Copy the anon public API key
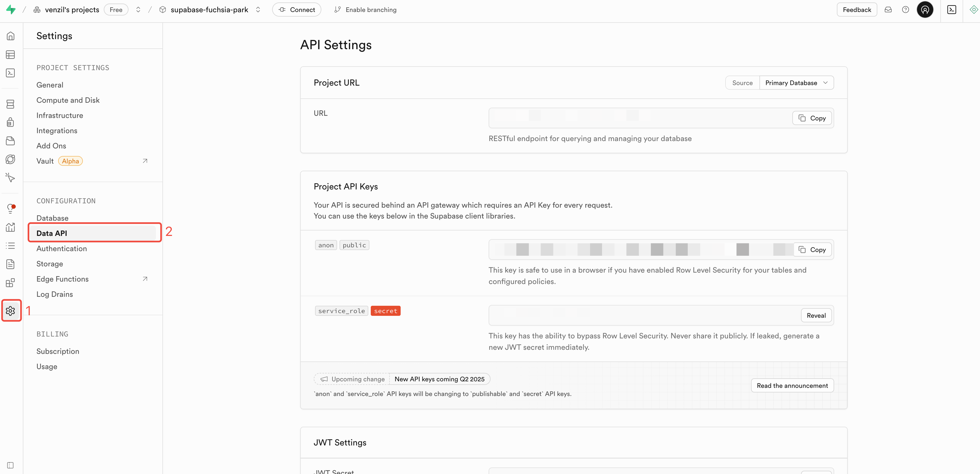This screenshot has width=980, height=474. [x=812, y=250]
